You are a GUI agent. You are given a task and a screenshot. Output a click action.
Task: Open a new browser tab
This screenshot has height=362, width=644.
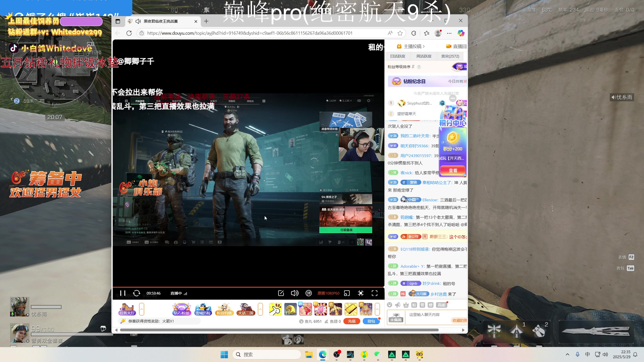coord(206,21)
